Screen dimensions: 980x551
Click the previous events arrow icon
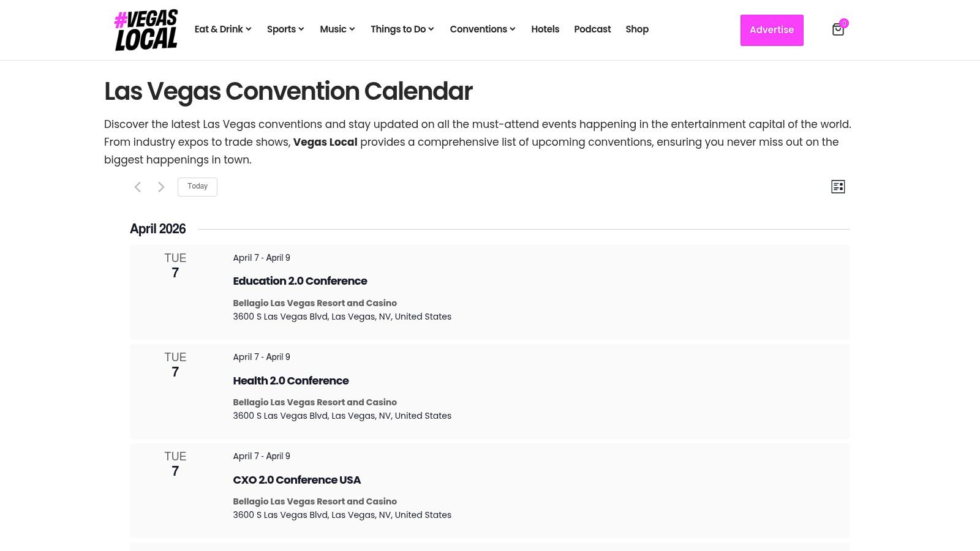click(x=137, y=187)
